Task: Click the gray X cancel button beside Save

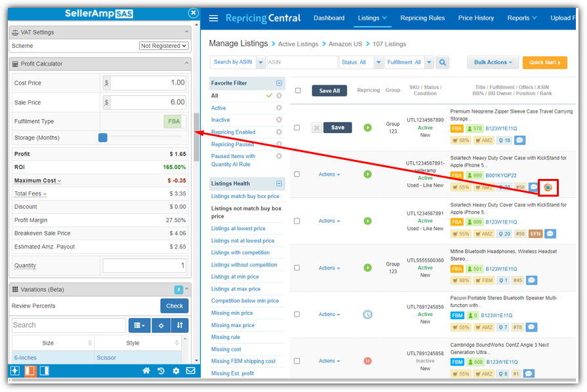Action: click(317, 128)
